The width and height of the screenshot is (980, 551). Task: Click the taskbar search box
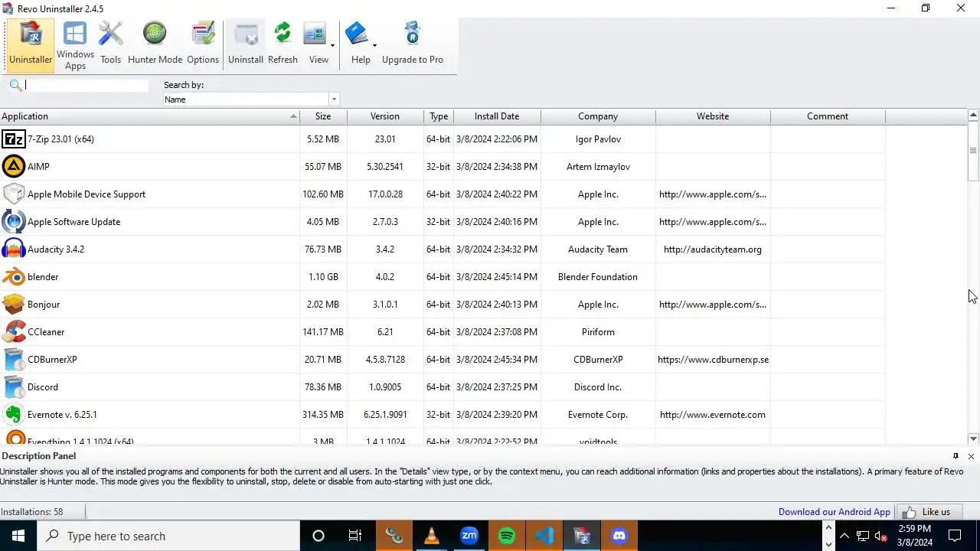pos(168,536)
